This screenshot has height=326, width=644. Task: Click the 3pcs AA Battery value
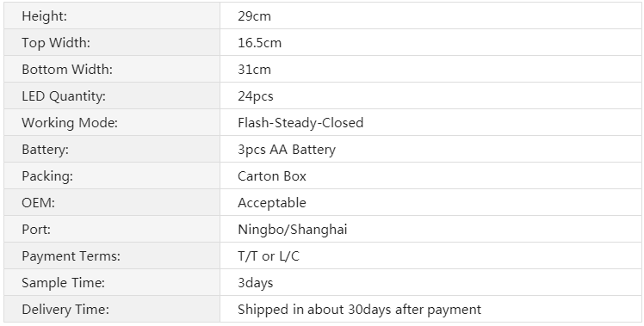click(x=287, y=150)
